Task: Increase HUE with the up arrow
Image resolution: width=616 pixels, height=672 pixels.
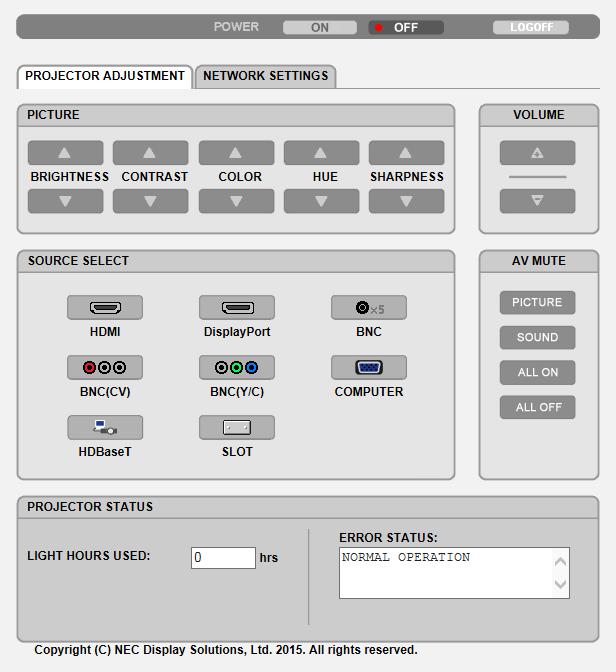Action: 322,153
